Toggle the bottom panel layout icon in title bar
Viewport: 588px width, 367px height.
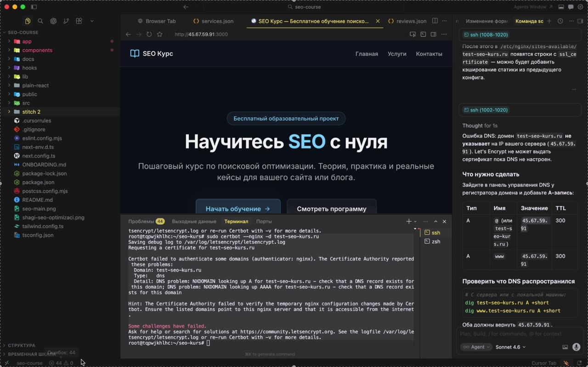[561, 7]
